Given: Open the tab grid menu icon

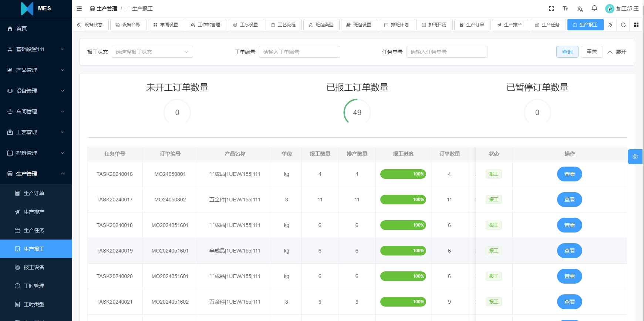Looking at the screenshot, I should (636, 25).
